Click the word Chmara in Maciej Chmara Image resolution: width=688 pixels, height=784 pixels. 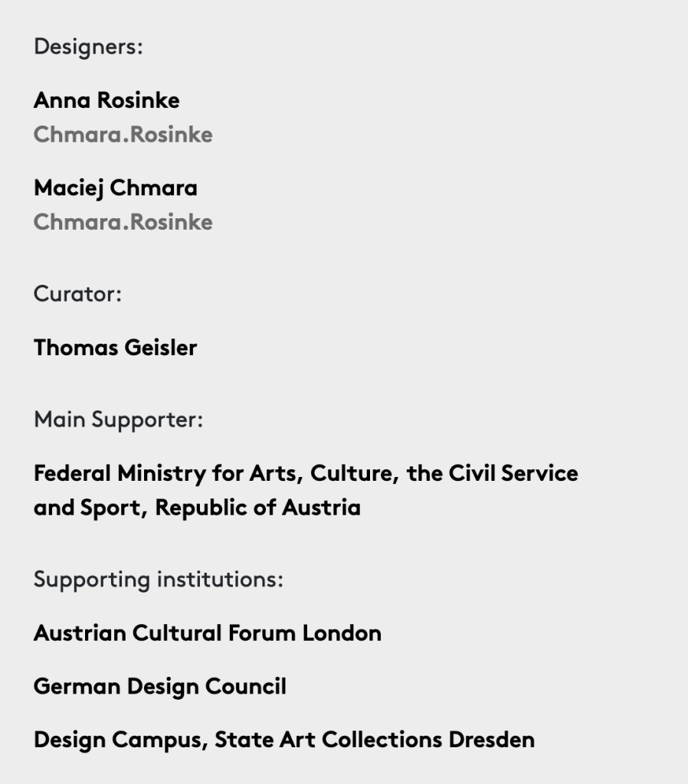pyautogui.click(x=153, y=188)
